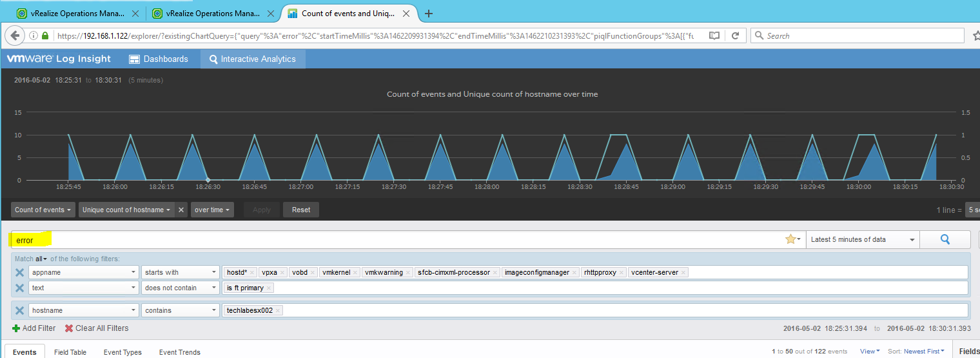
Task: Open a new browser tab with plus
Action: (x=429, y=13)
